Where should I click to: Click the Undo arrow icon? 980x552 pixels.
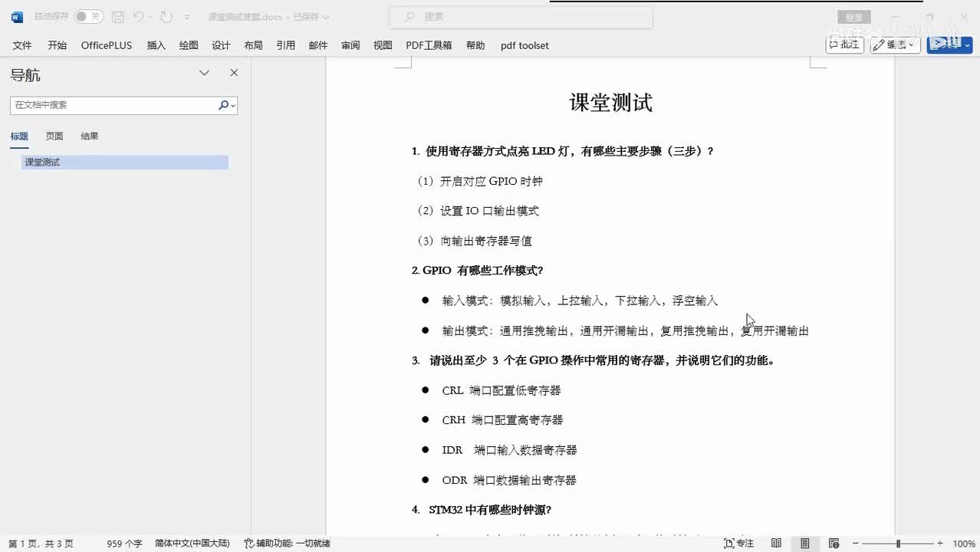138,16
